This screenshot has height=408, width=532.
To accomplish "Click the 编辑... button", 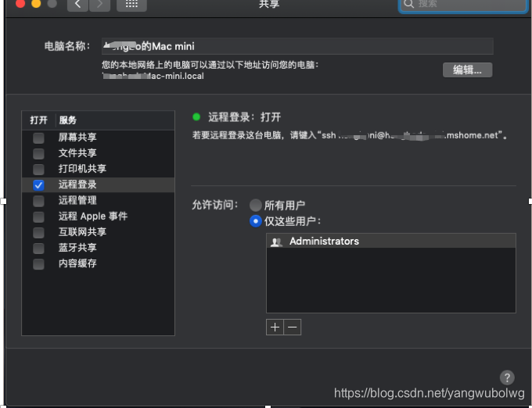I will tap(467, 70).
